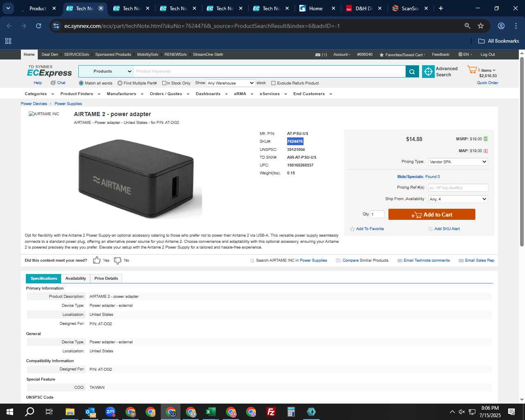Click the page vertical scrollbar
The width and height of the screenshot is (525, 420).
point(522,152)
